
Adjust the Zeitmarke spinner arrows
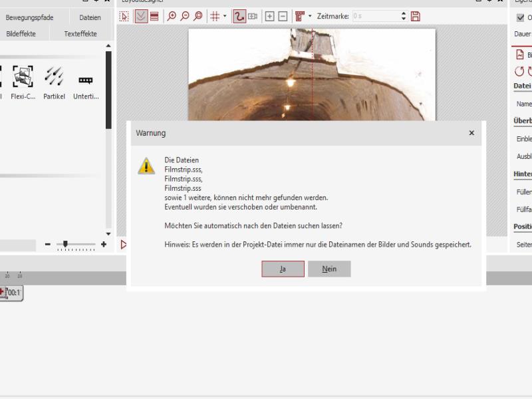(x=404, y=16)
